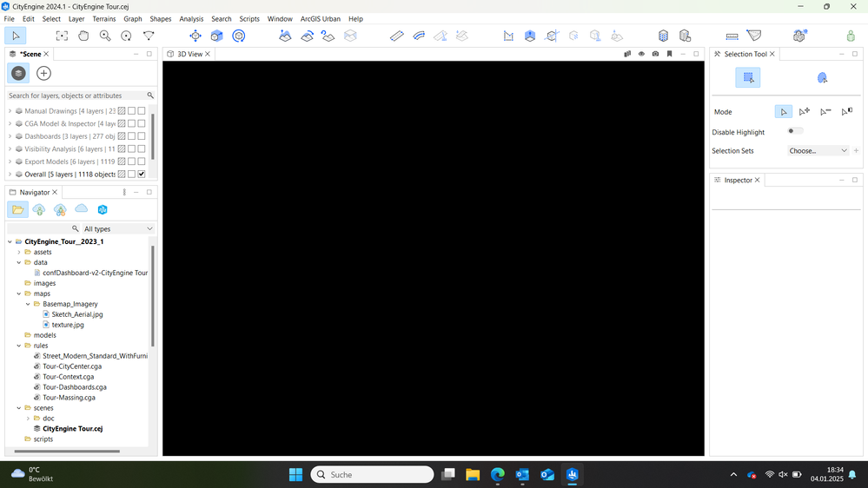
Task: Expand the assets folder
Action: 19,252
